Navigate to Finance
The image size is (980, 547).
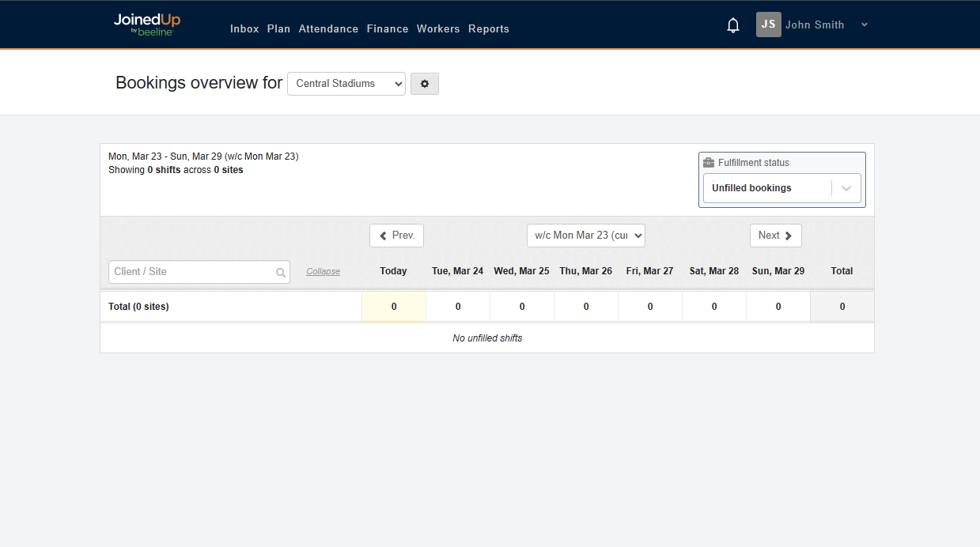pos(387,28)
